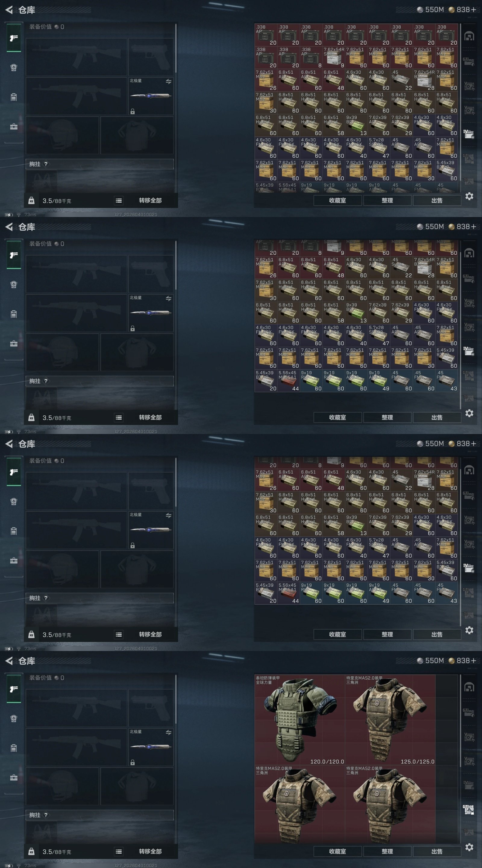Click the 胸挂 question-mark help in .338 AP view
Screen dimensions: 482x868
click(x=46, y=164)
